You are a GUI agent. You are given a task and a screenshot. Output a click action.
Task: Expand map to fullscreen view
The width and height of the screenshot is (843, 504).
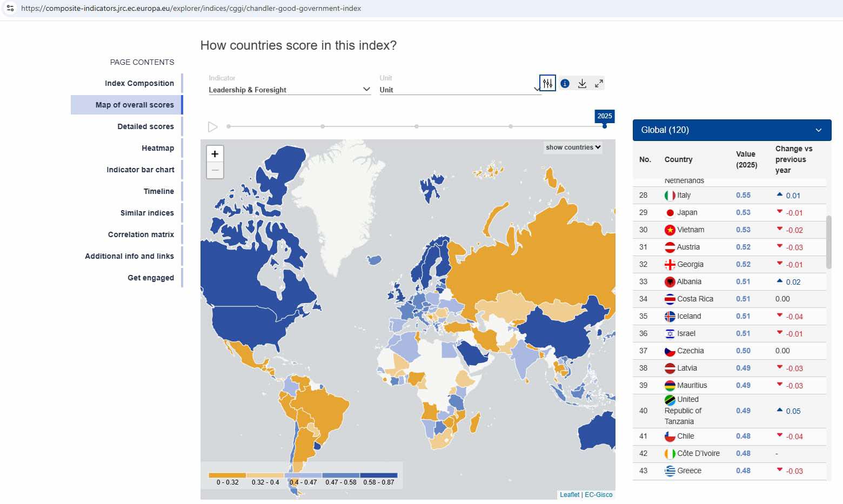pos(599,84)
